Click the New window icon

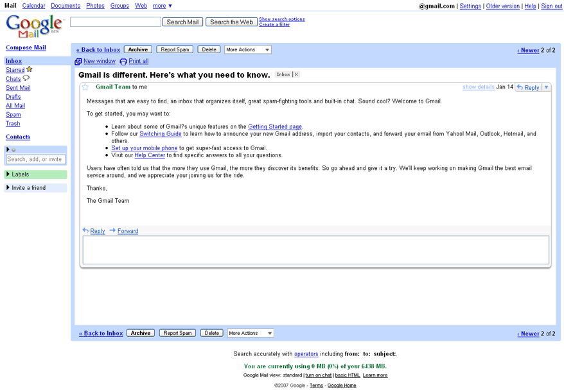[x=78, y=62]
